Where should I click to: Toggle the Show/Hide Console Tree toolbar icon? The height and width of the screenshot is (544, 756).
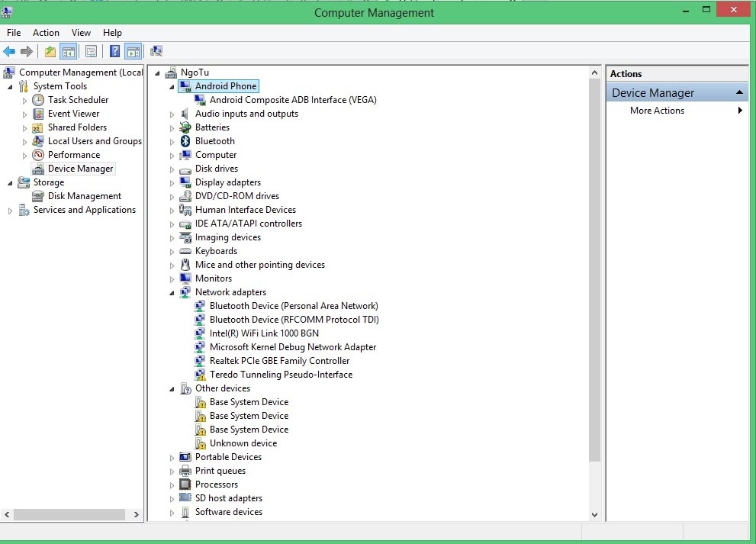coord(69,51)
